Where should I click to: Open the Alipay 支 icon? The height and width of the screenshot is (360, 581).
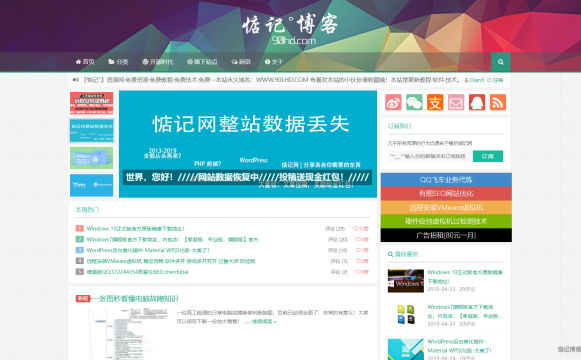point(435,103)
